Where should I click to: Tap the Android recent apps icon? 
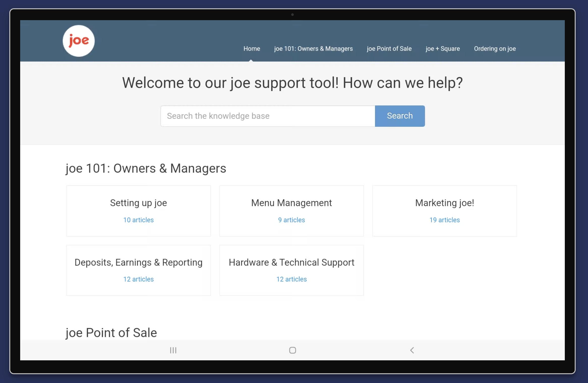pos(173,350)
